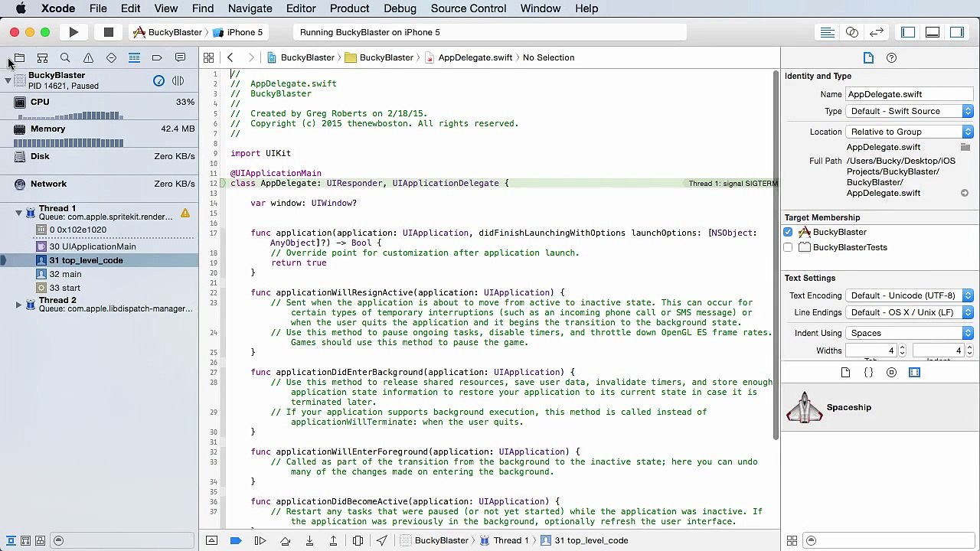The width and height of the screenshot is (980, 551).
Task: Toggle the right Utilities panel
Action: tap(957, 32)
